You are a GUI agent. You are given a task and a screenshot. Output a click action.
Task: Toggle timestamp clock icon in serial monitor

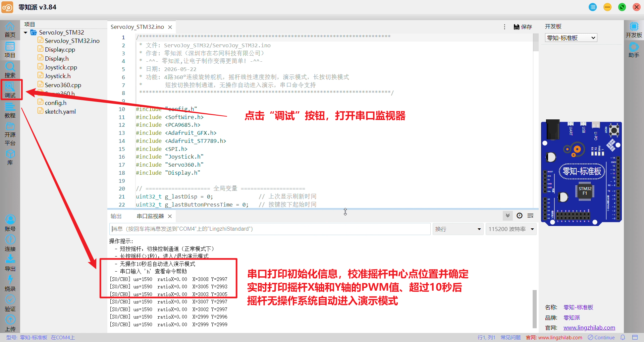(520, 216)
